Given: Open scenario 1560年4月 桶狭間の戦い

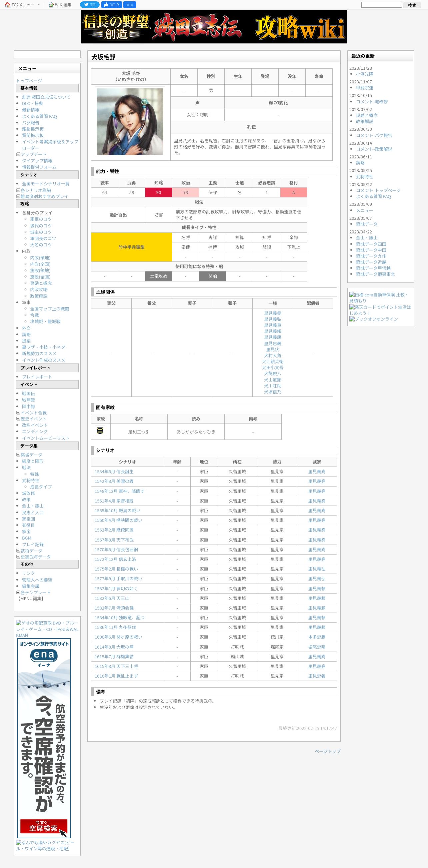Looking at the screenshot, I should tap(118, 520).
